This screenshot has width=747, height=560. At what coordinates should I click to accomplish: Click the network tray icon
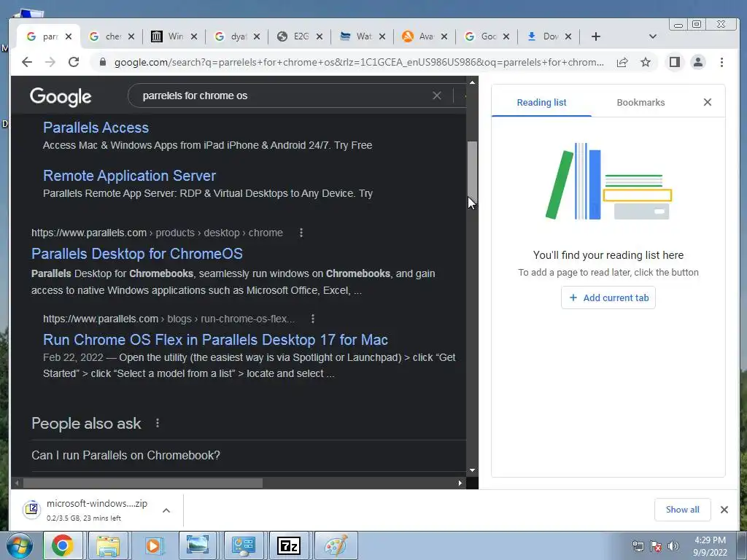click(x=638, y=546)
